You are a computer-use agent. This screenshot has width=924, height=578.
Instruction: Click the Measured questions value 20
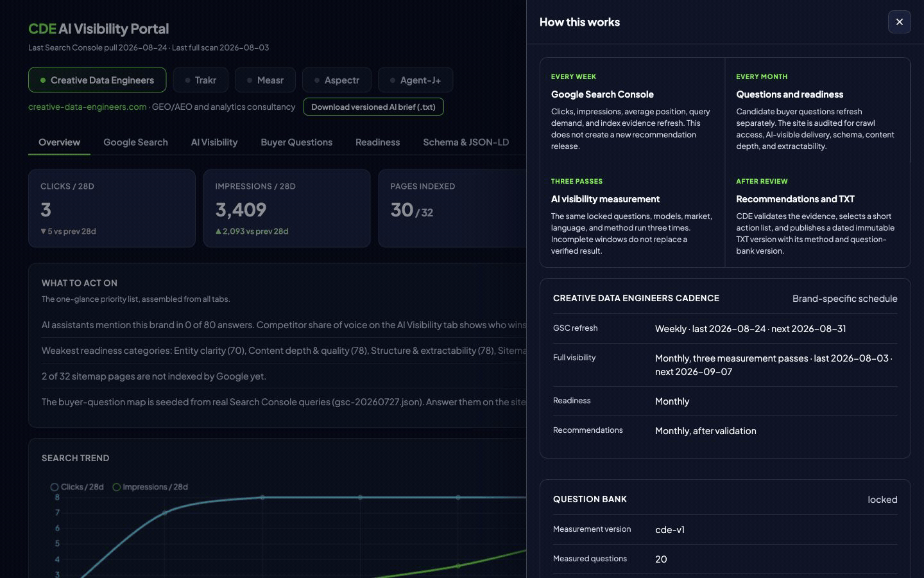click(x=661, y=559)
